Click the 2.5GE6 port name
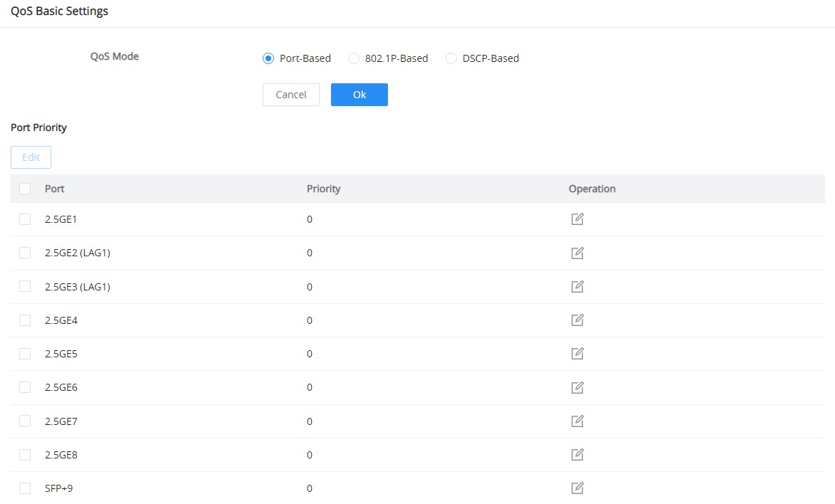The height and width of the screenshot is (504, 835). (x=61, y=387)
